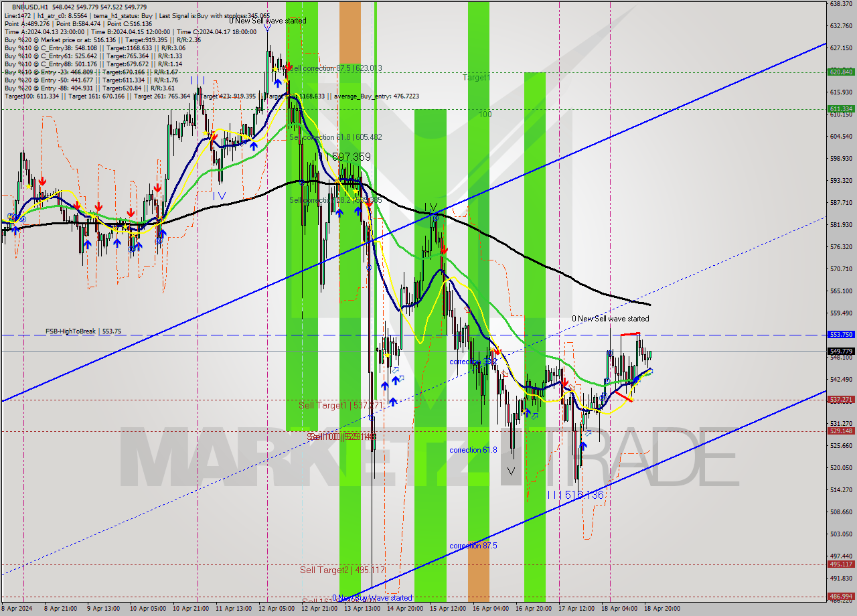
Task: Click 565.100 on the price axis
Action: pos(841,291)
